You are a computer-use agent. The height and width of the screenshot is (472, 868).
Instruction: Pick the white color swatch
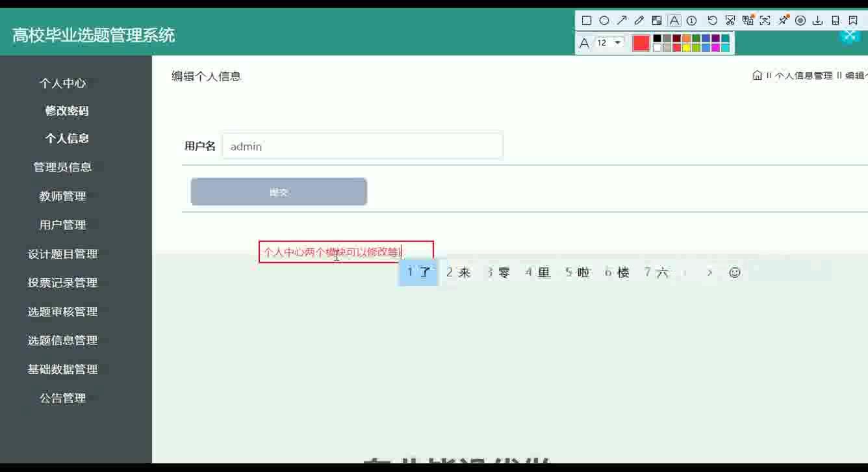pos(657,47)
